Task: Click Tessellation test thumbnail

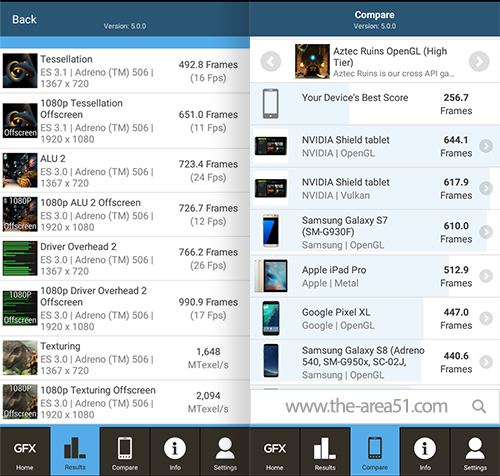Action: 20,71
